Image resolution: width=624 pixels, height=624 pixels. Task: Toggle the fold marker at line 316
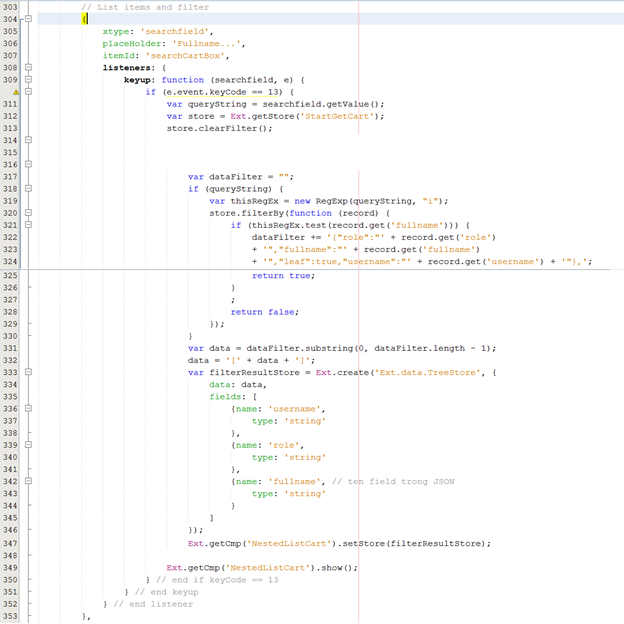click(28, 164)
